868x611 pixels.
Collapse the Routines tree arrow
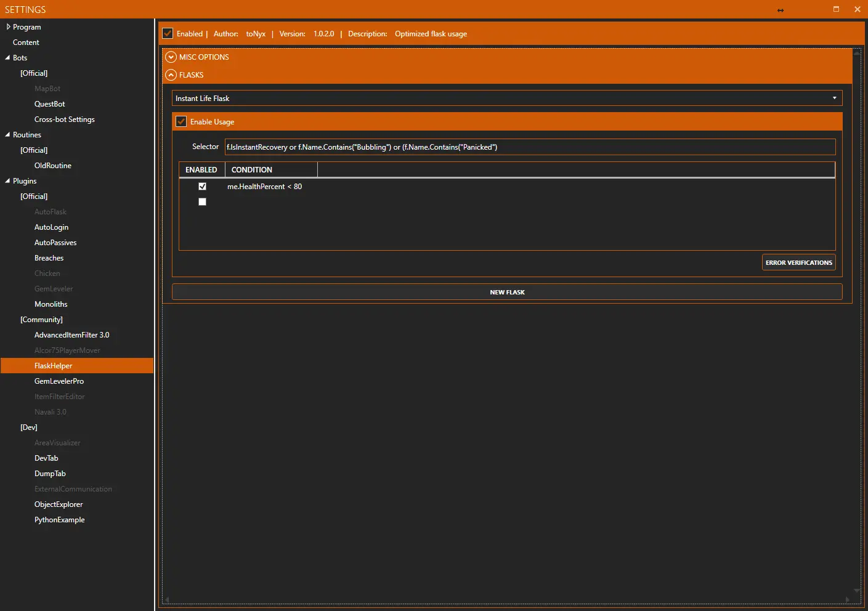(7, 135)
